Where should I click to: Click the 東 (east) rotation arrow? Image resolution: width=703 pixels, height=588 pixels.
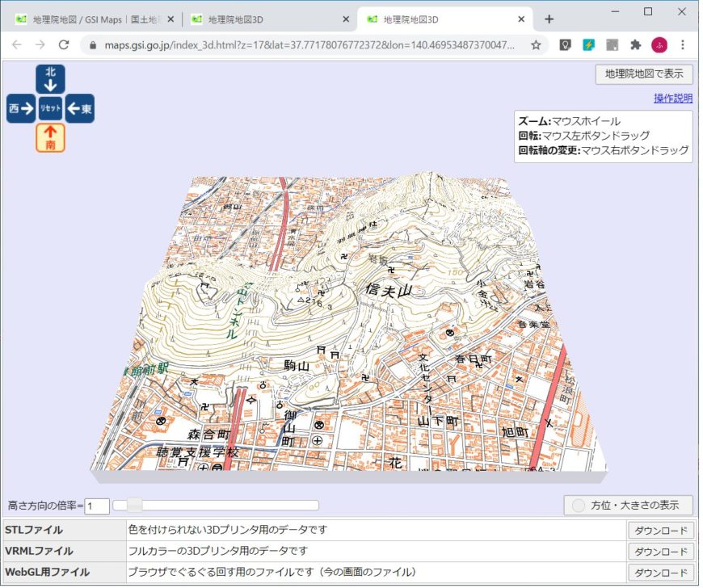pyautogui.click(x=80, y=107)
